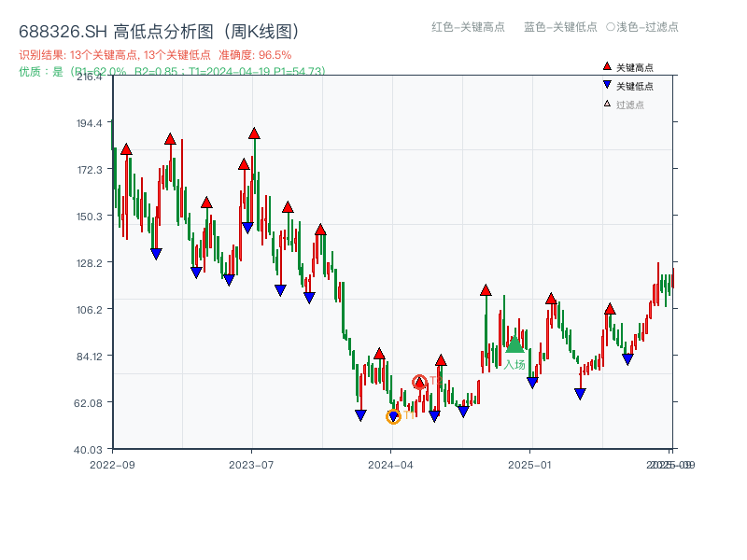Click the blue 关键低点 triangle icon in the legend
The width and height of the screenshot is (747, 560).
[608, 85]
